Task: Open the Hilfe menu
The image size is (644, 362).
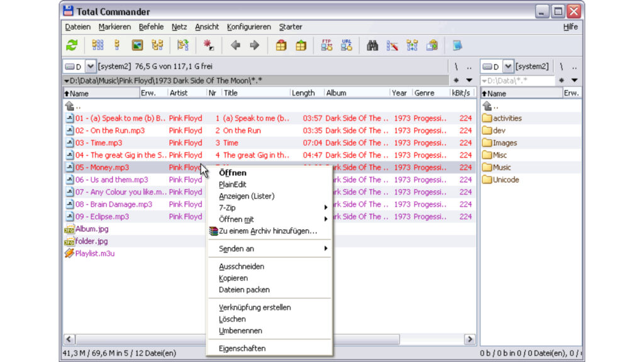Action: coord(570,26)
